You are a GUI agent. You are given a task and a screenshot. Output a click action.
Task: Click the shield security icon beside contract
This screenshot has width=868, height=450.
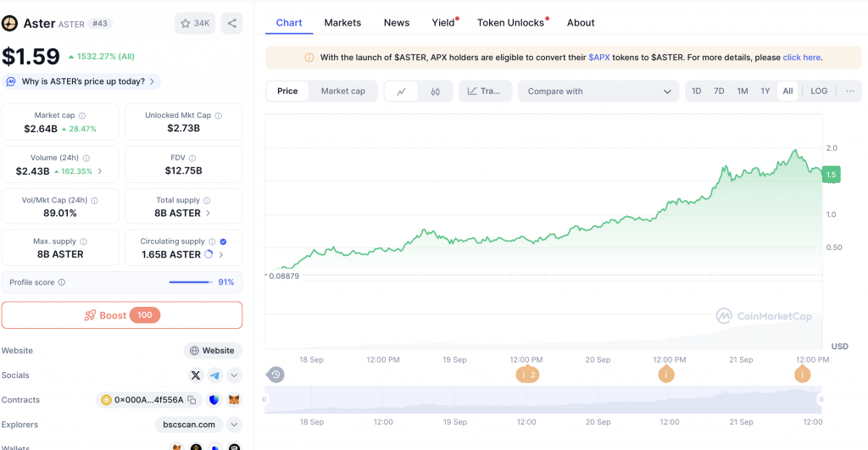(x=214, y=400)
